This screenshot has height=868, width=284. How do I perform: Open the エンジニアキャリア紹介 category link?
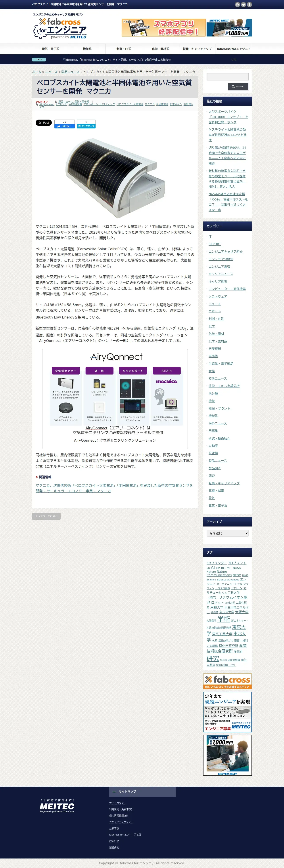[226, 251]
